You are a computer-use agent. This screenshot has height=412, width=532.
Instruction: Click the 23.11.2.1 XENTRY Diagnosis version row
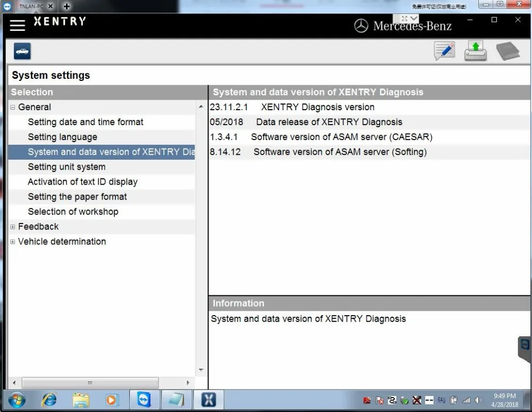pyautogui.click(x=369, y=107)
